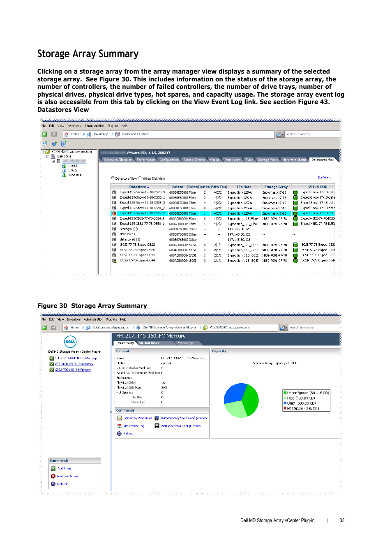Viewport: 392px width, 555px height.
Task: Click the Home icon in the Hosts and Clusters window
Action: [66, 134]
